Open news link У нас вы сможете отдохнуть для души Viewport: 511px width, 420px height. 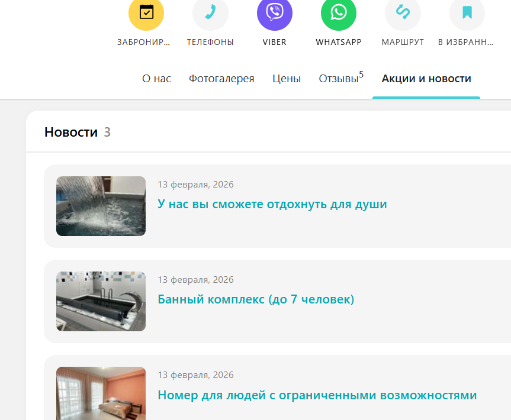coord(272,204)
